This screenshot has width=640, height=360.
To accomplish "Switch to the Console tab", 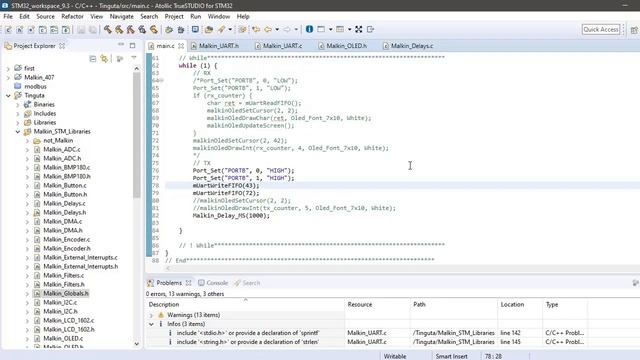I will tap(213, 282).
